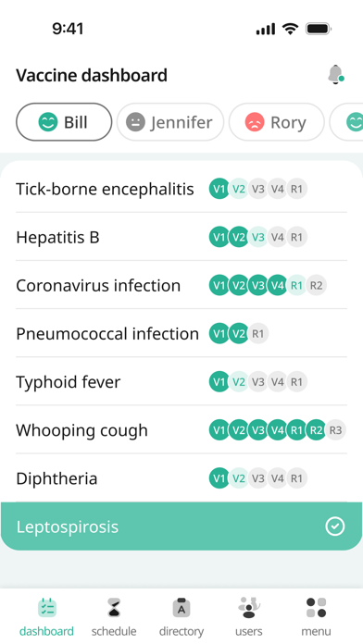Viewport: 363px width, 644px height.
Task: Toggle V3 dose for Hepatitis B
Action: click(x=257, y=237)
